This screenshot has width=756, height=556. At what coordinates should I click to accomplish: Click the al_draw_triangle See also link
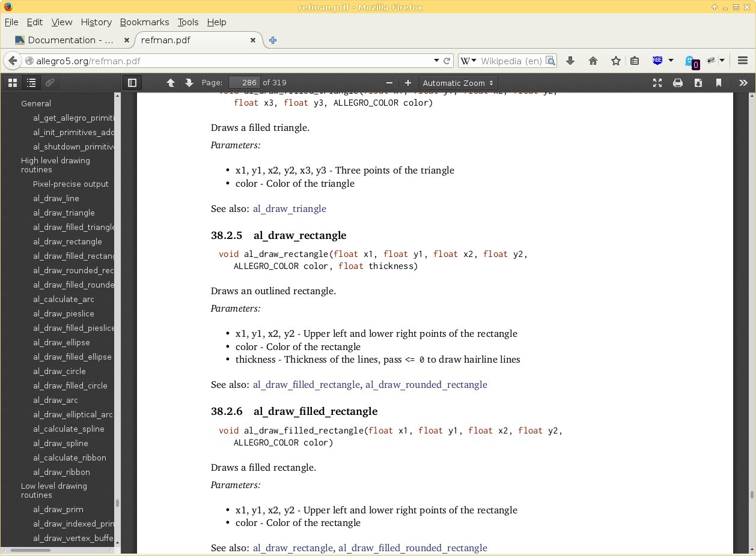point(289,208)
